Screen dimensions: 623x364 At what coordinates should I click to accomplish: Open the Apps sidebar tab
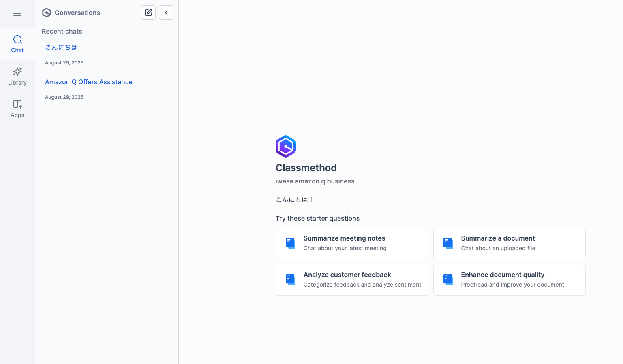coord(17,109)
